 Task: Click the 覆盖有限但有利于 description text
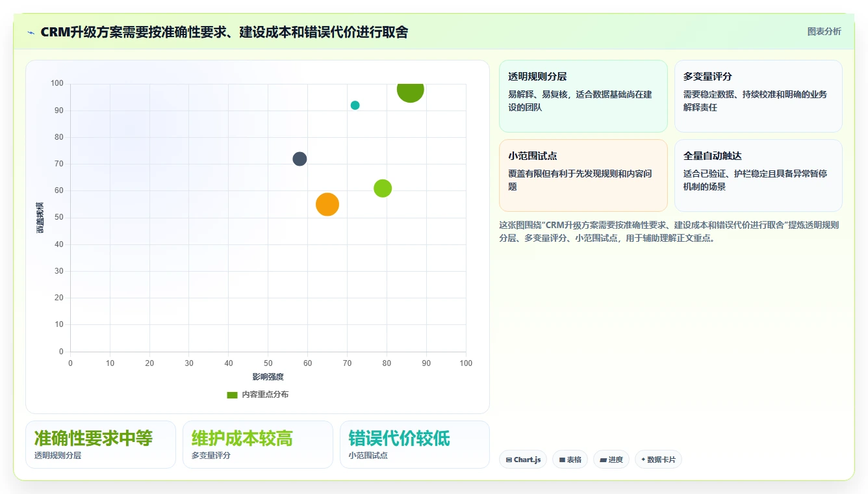[580, 180]
